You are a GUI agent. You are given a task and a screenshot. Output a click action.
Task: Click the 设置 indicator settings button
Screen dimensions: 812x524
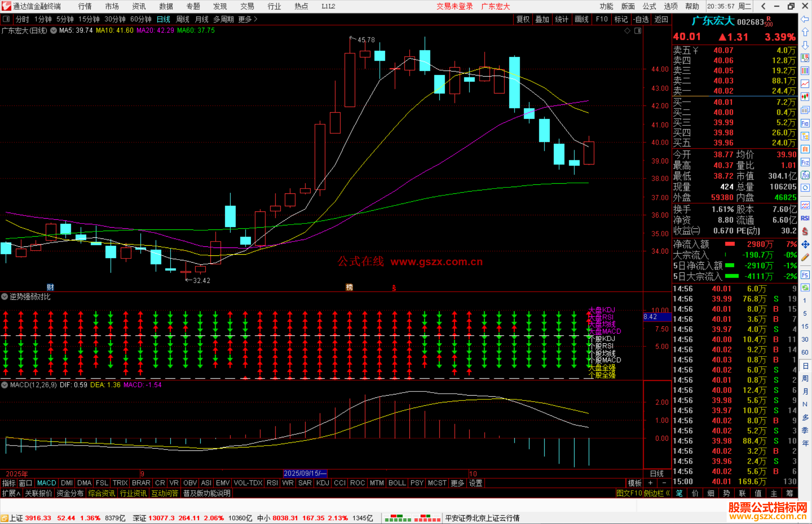[x=475, y=483]
